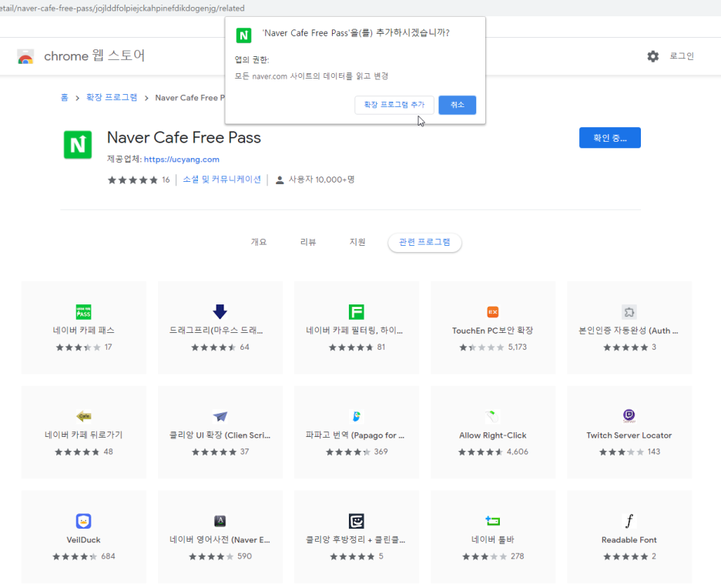Image resolution: width=721 pixels, height=588 pixels.
Task: Click the VeilDuck duck icon
Action: (83, 521)
